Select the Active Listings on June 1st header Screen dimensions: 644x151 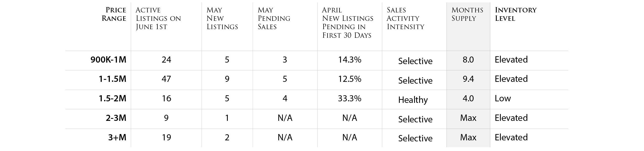pos(158,18)
